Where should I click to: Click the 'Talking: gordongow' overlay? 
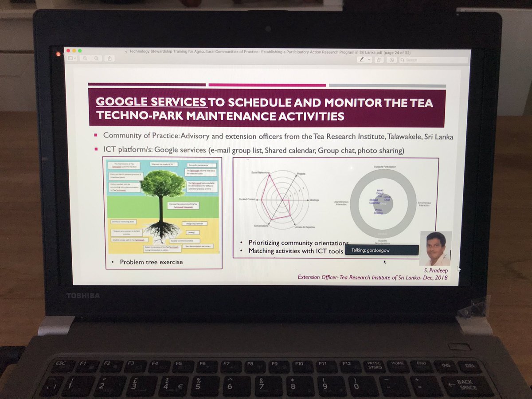[x=383, y=250]
